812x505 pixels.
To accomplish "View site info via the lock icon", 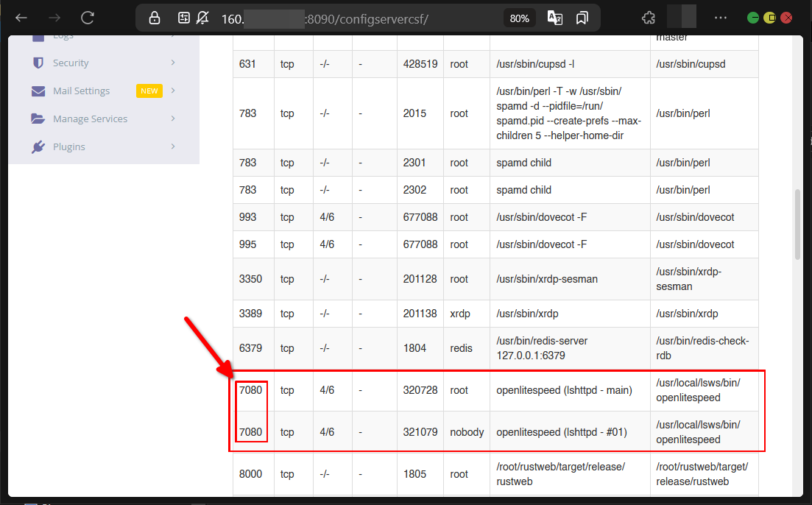I will (154, 18).
